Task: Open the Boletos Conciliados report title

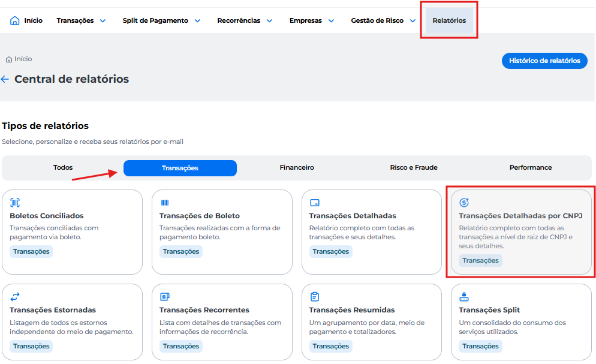Action: pyautogui.click(x=46, y=216)
